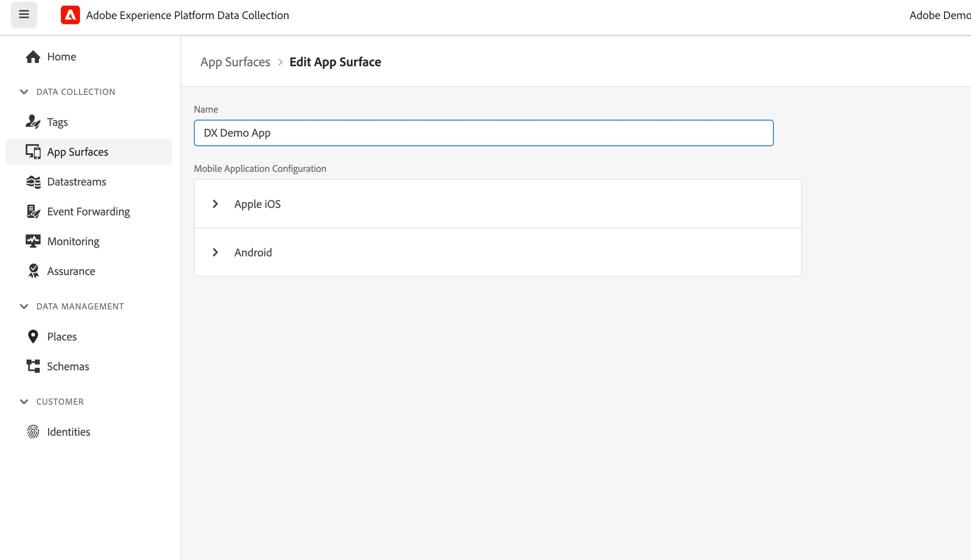The image size is (971, 560).
Task: Click the Home house icon
Action: (33, 57)
